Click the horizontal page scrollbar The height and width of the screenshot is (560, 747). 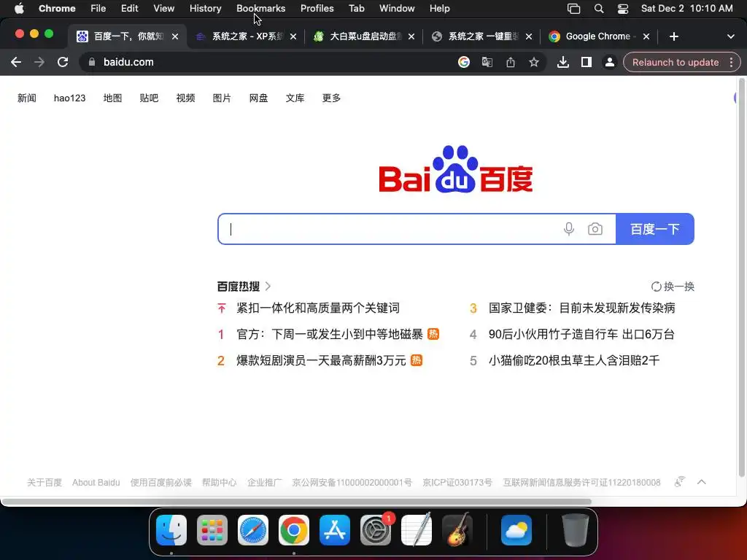296,502
